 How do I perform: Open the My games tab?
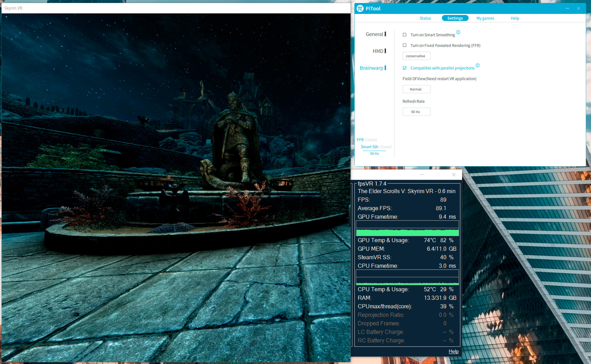point(485,18)
